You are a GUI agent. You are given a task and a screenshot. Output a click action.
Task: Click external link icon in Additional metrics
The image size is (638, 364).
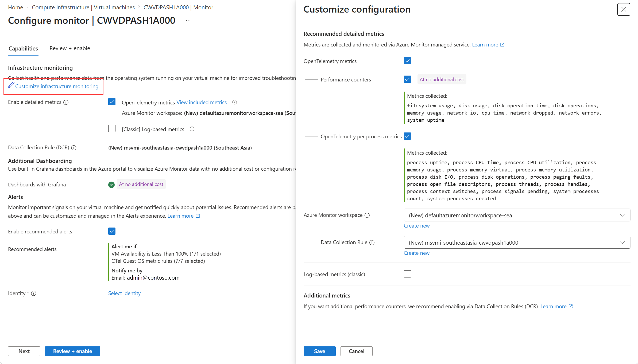point(571,306)
